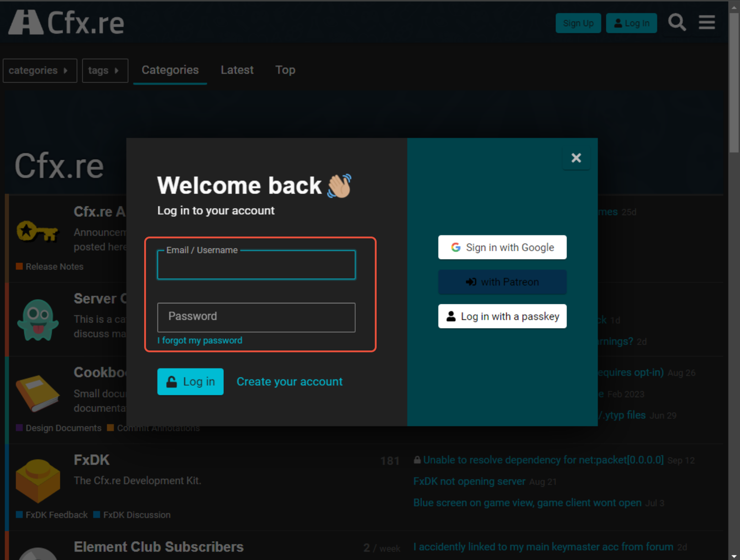The image size is (740, 560).
Task: Click the Log In button in header
Action: (632, 23)
